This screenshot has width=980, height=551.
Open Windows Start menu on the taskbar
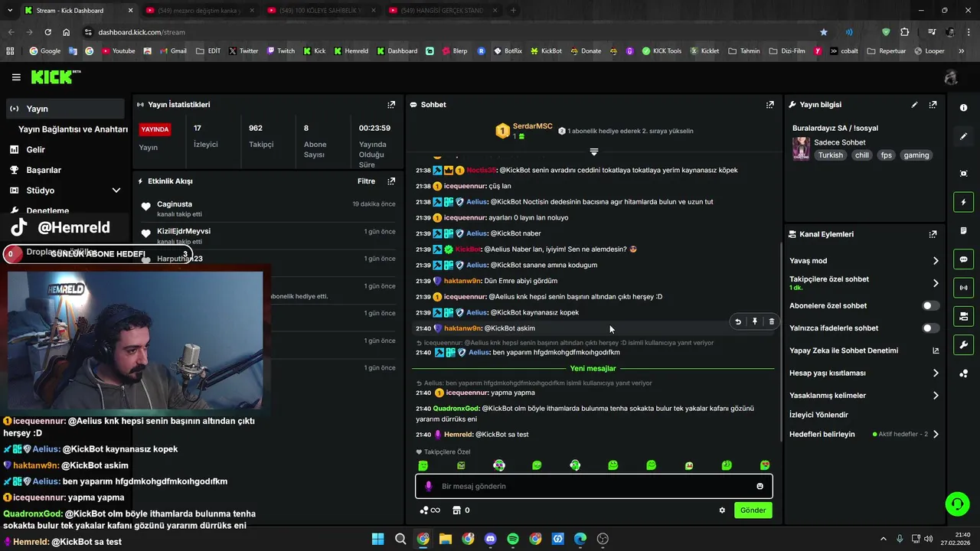click(x=377, y=539)
